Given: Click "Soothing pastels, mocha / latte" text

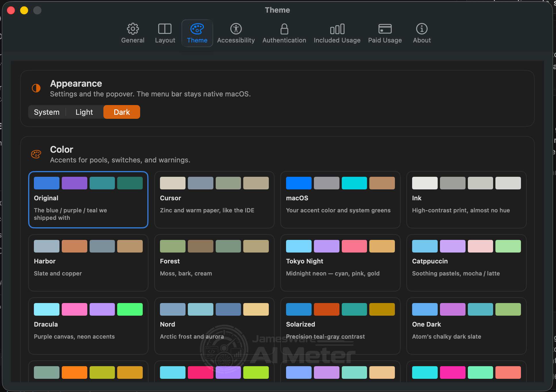Looking at the screenshot, I should click(x=456, y=273).
